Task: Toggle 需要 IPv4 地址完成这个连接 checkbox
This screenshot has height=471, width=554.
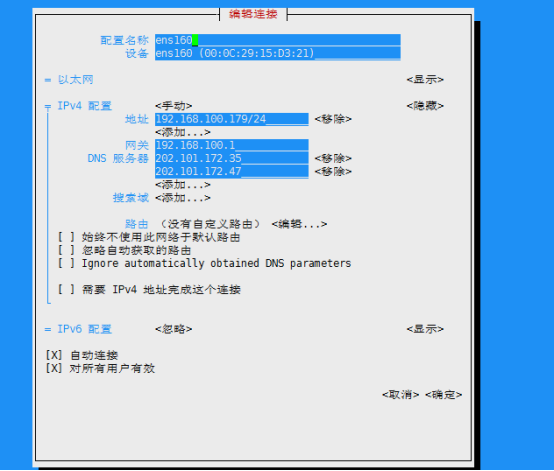Action: pyautogui.click(x=66, y=290)
